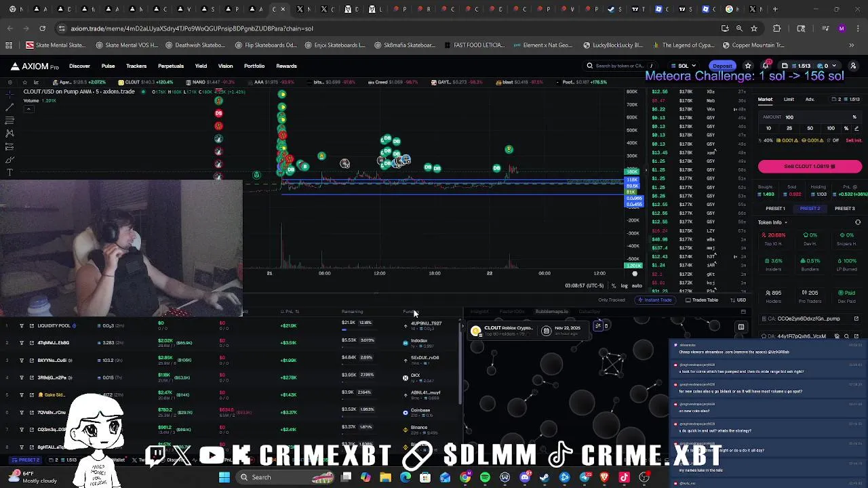Click the Windows taskbar Search box
This screenshot has width=868, height=488.
(x=285, y=477)
